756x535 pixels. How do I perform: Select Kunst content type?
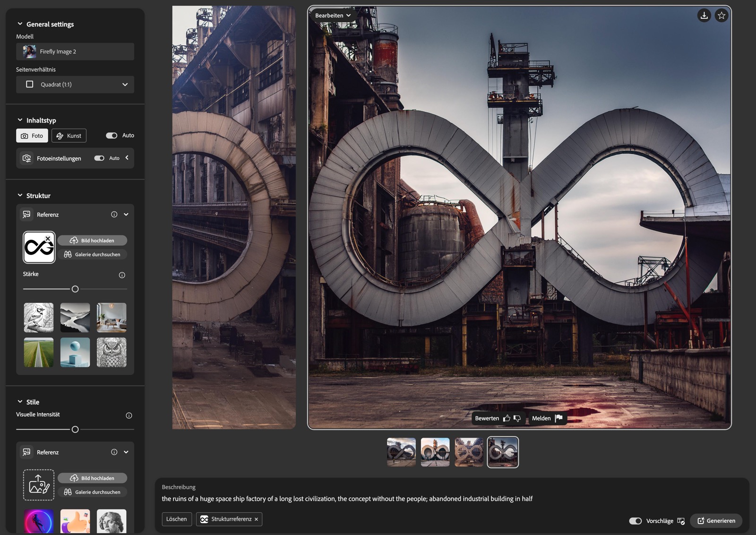69,136
